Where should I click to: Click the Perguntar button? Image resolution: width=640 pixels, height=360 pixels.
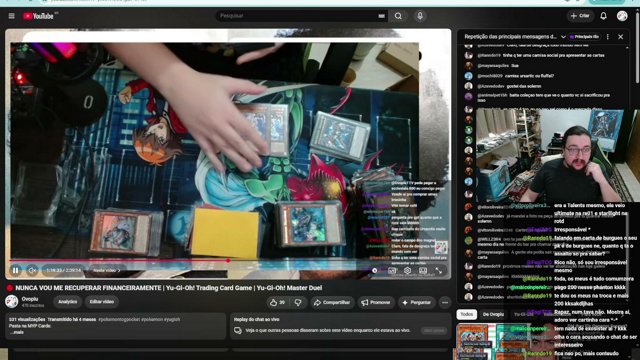416,302
